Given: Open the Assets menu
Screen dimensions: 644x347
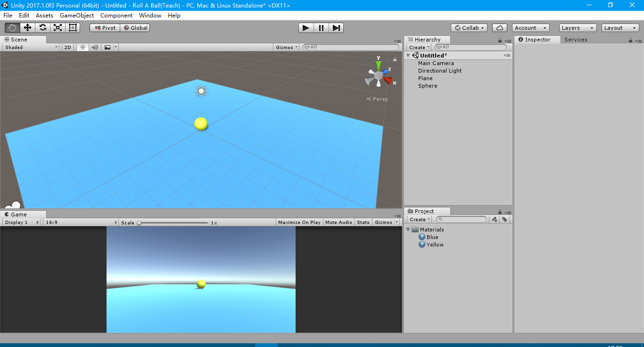Looking at the screenshot, I should (44, 16).
